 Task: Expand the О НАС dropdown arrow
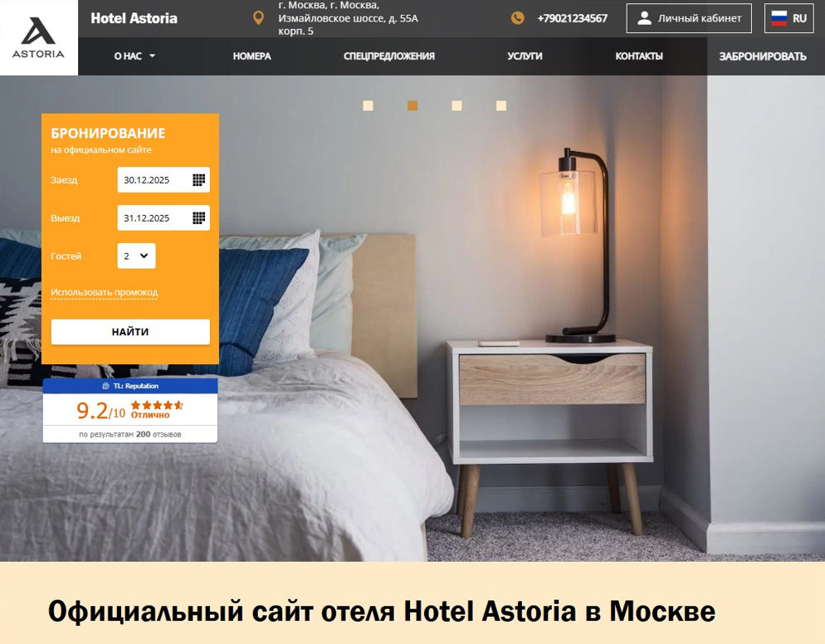click(x=152, y=56)
